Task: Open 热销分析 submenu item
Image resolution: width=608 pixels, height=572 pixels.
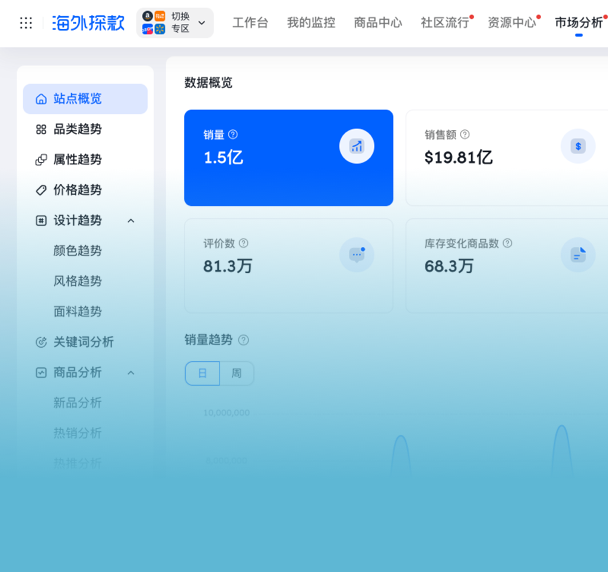Action: pos(78,433)
